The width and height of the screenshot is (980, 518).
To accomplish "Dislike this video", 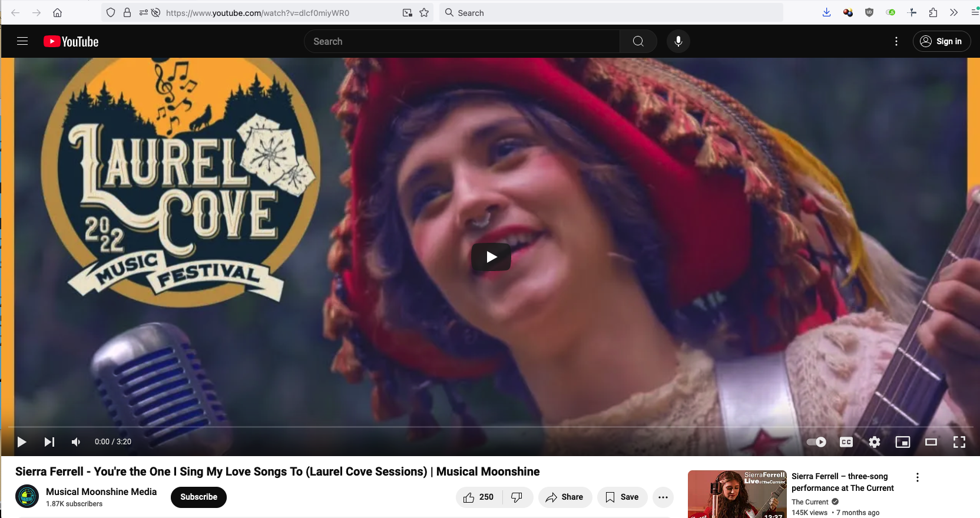I will coord(517,497).
